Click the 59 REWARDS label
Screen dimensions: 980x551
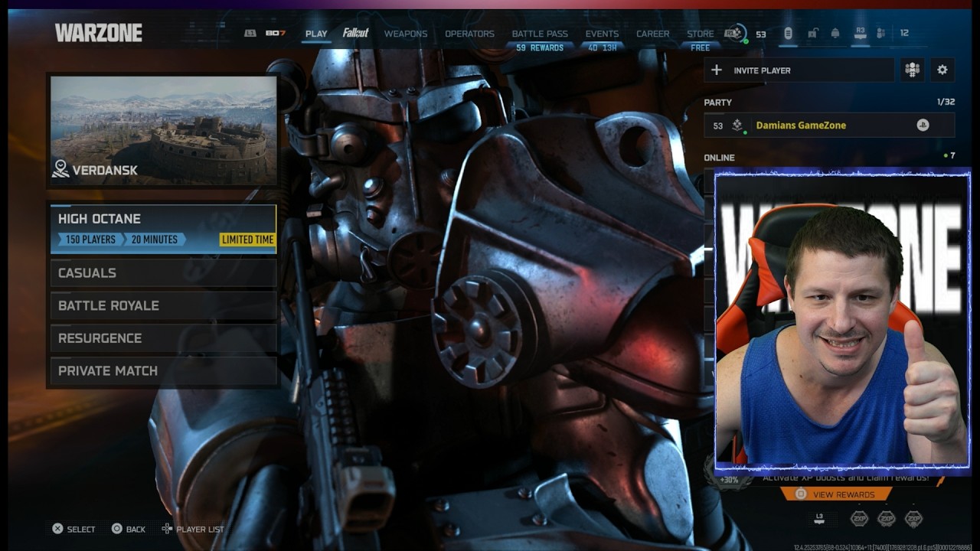pos(540,47)
